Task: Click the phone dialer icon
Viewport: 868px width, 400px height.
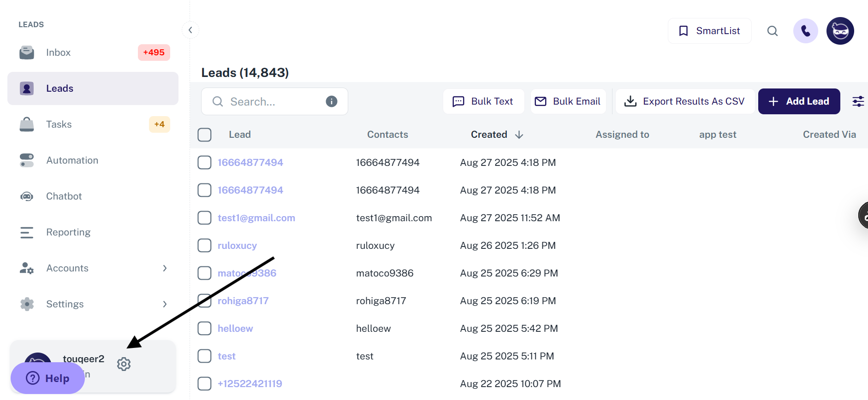Action: 805,31
